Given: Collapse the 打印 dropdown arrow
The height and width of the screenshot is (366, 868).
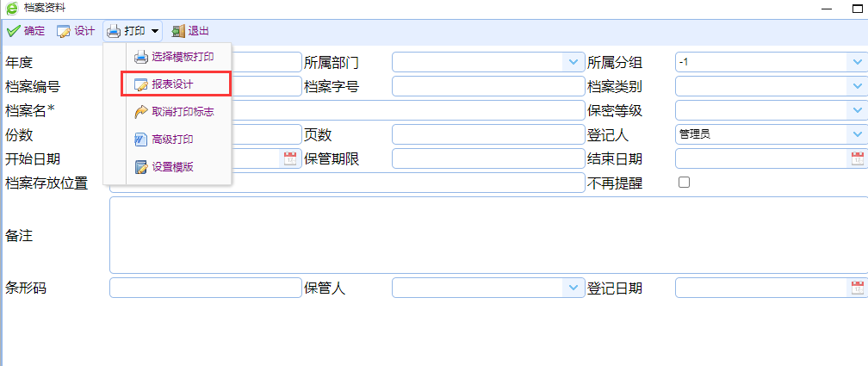Looking at the screenshot, I should pyautogui.click(x=155, y=32).
